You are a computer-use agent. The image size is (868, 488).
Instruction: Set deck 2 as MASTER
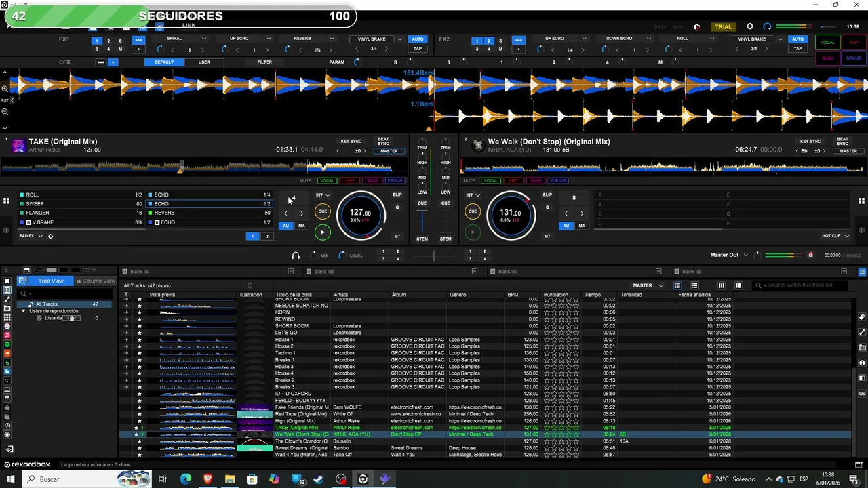click(848, 151)
